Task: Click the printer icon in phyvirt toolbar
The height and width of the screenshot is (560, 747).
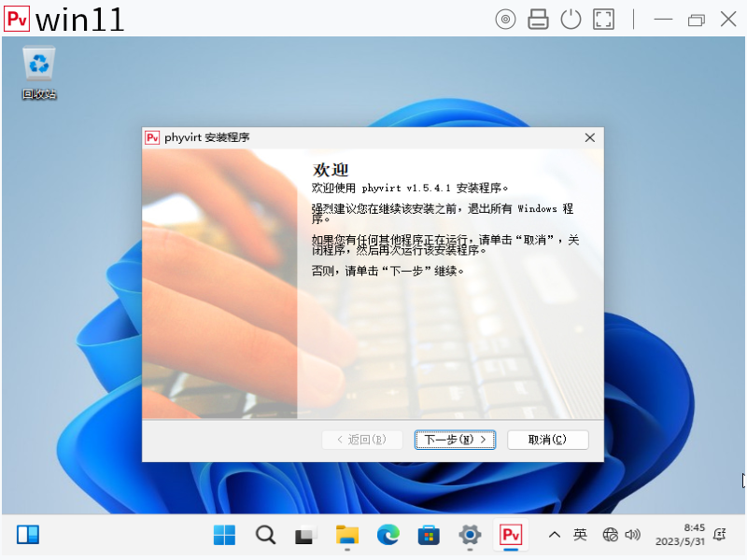Action: point(538,20)
